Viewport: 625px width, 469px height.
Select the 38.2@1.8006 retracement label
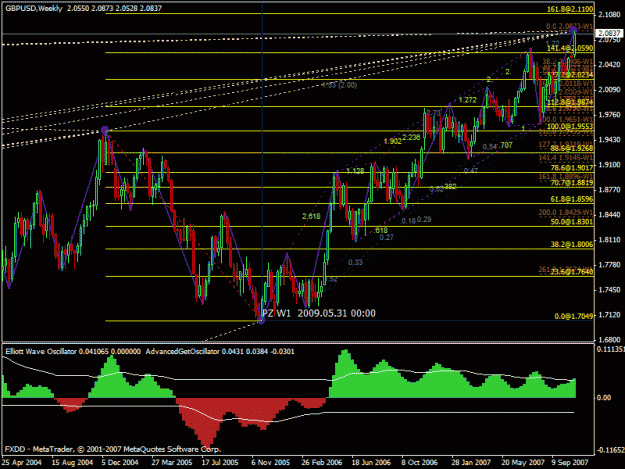(x=572, y=245)
